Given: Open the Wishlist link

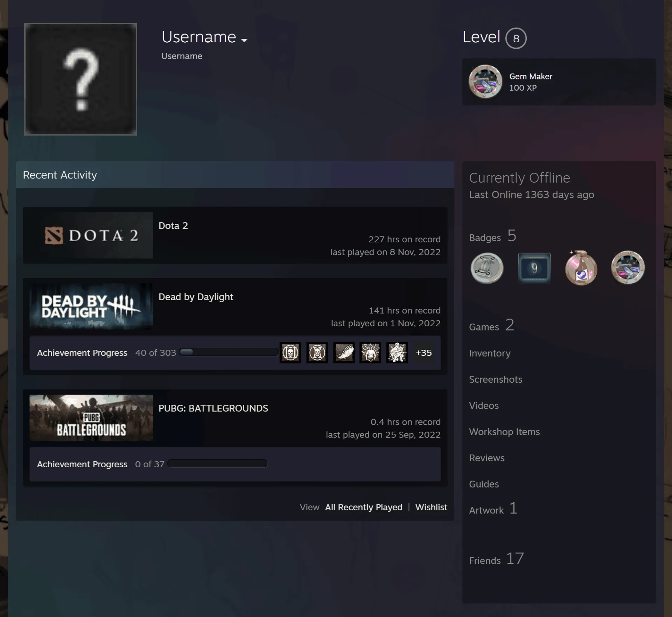Looking at the screenshot, I should (x=431, y=507).
